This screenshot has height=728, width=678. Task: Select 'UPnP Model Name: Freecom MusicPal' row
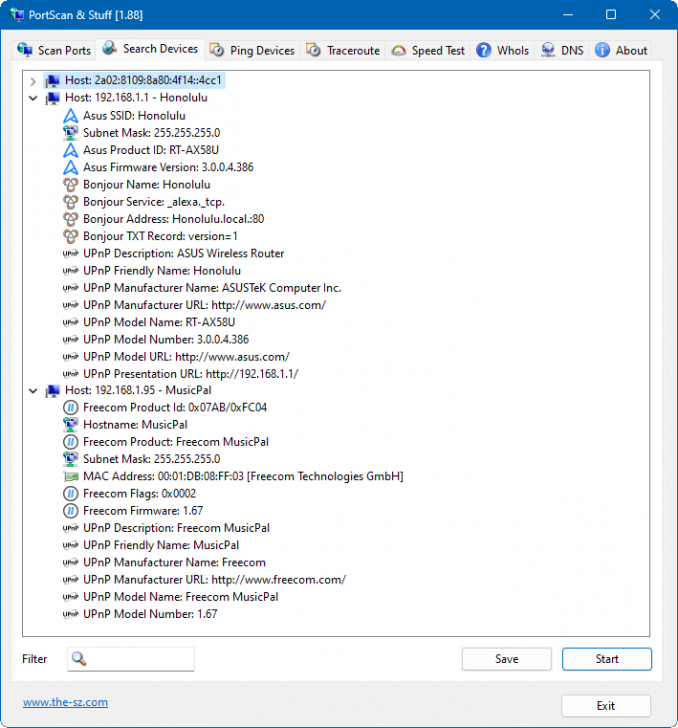click(x=181, y=597)
